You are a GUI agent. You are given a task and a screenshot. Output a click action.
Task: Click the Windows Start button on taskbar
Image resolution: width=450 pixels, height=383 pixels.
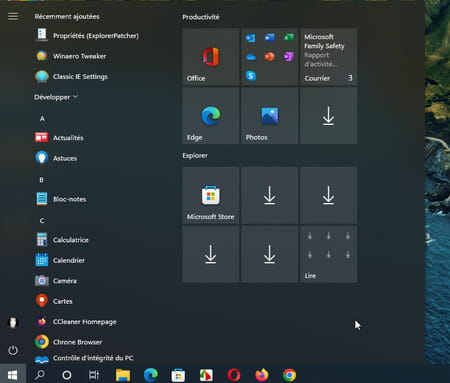[13, 375]
